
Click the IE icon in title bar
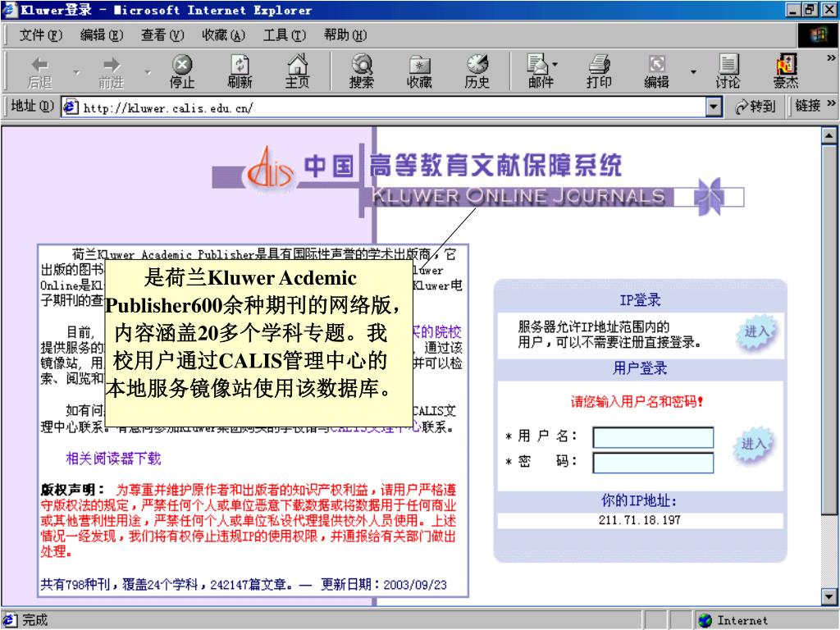coord(10,10)
